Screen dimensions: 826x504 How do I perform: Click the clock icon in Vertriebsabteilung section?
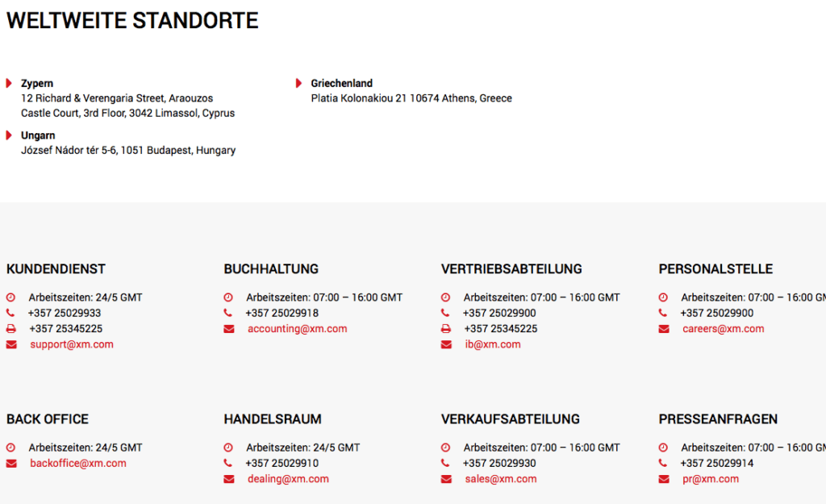tap(445, 298)
